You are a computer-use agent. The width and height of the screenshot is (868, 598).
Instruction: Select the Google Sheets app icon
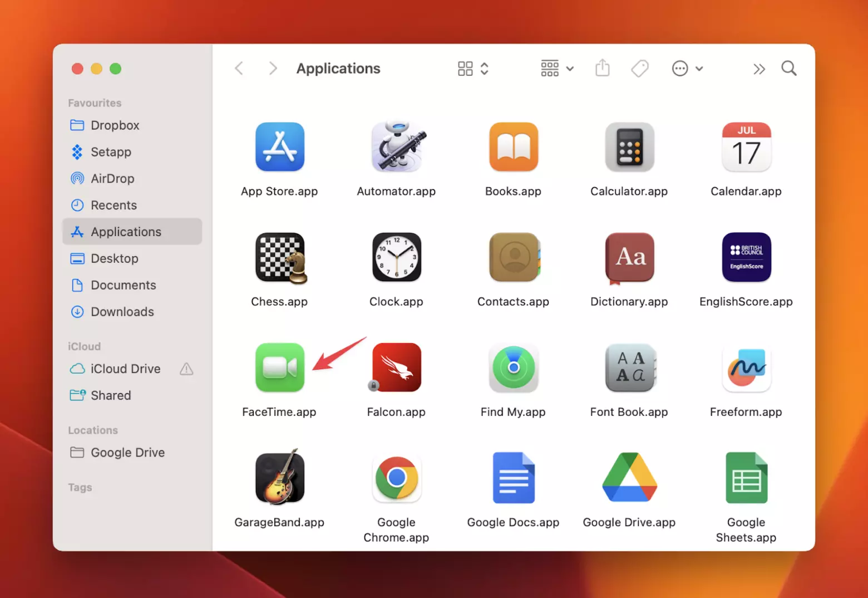pyautogui.click(x=746, y=478)
